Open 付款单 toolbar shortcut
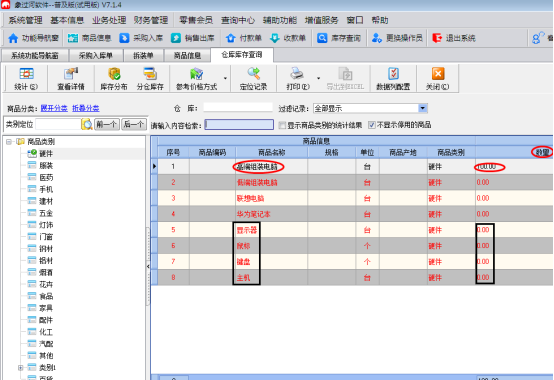The image size is (554, 380). (243, 38)
